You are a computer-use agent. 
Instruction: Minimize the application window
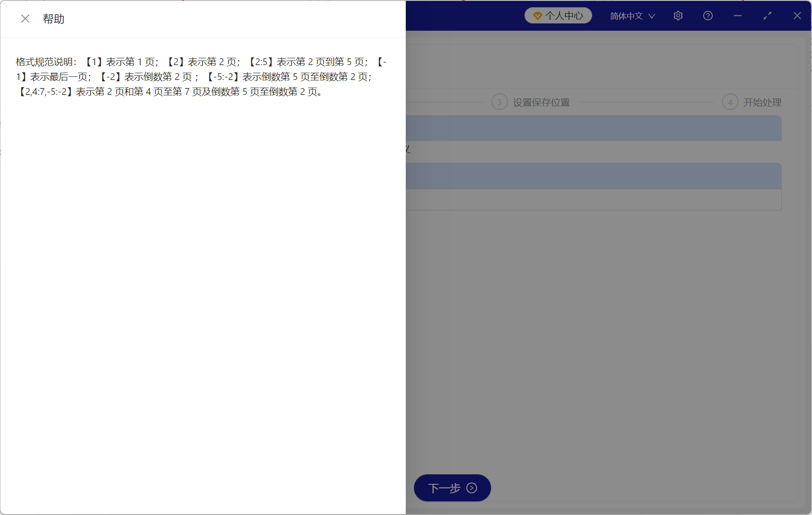click(x=738, y=15)
